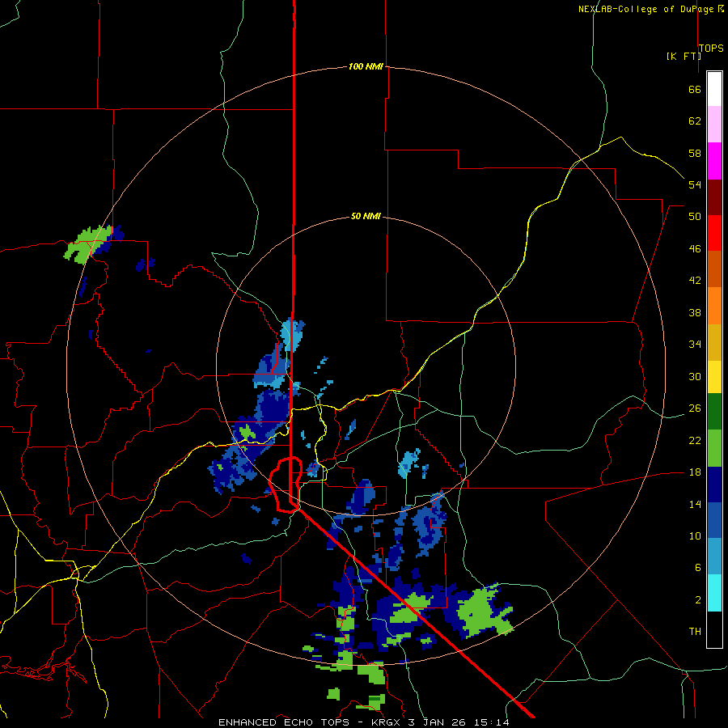Image resolution: width=728 pixels, height=728 pixels.
Task: Click legend value 42
Action: 695,281
